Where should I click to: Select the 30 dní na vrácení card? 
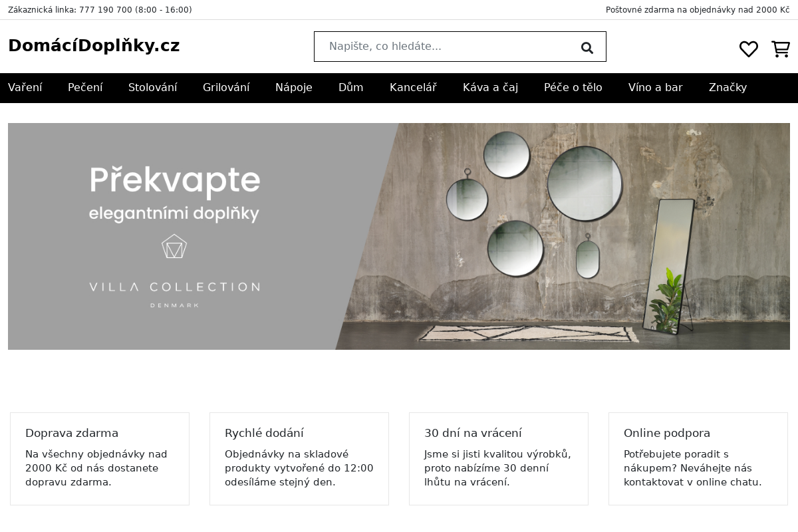[499, 458]
